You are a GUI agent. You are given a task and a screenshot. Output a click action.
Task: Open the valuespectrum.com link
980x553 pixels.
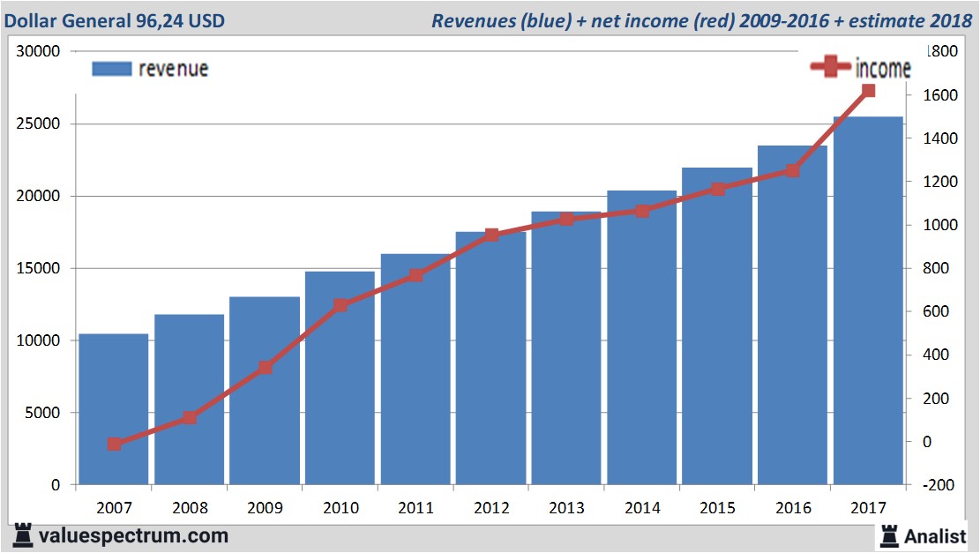point(134,536)
